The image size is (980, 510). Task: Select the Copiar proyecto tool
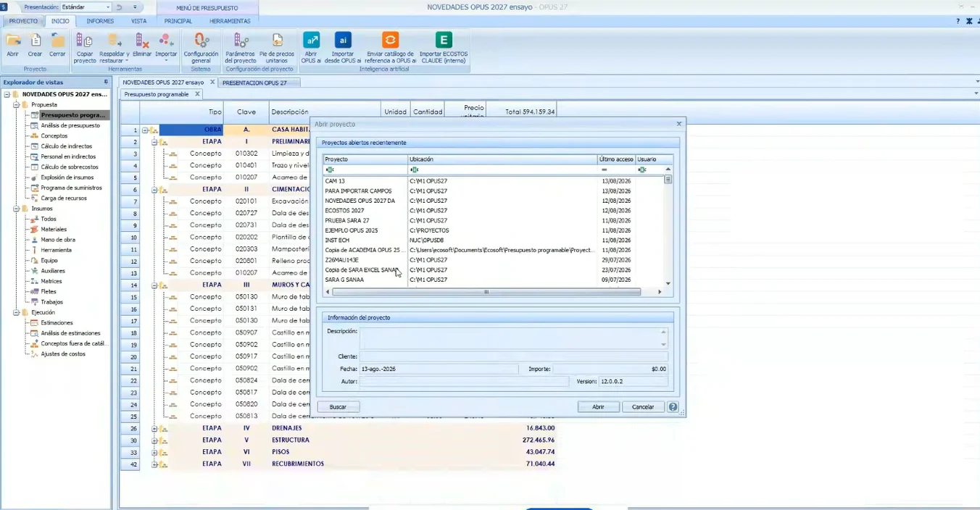click(x=85, y=48)
